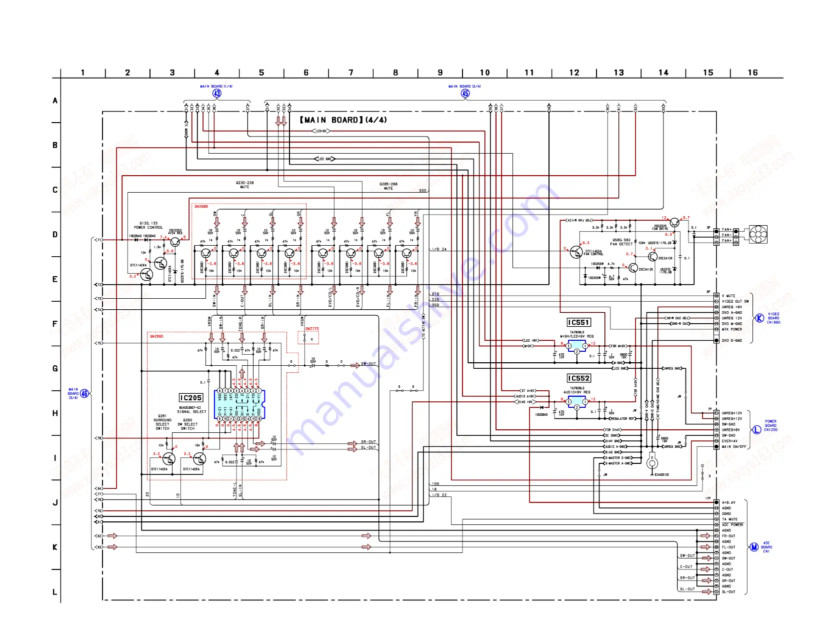The image size is (840, 632).
Task: Click row header L on left ruler
Action: tap(55, 592)
